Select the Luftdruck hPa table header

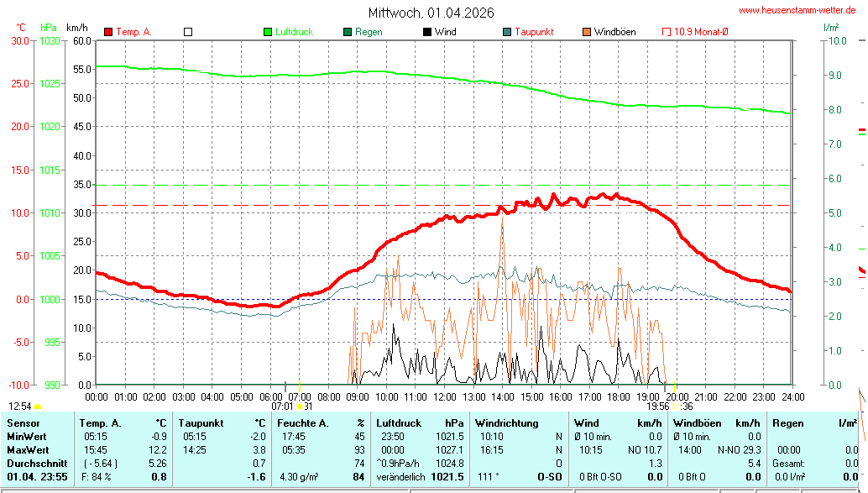point(420,423)
